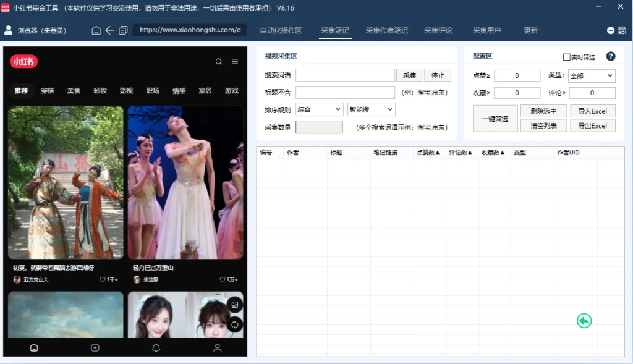Select the 情感 category
The image size is (633, 364).
179,90
